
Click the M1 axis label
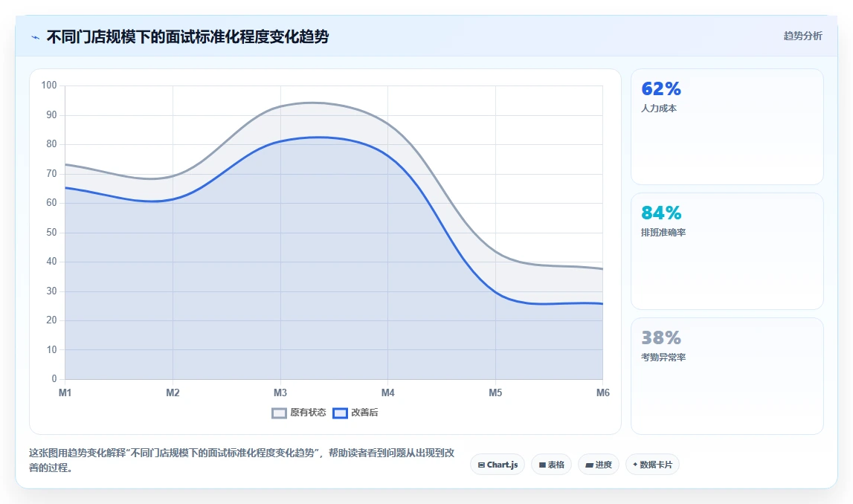65,392
